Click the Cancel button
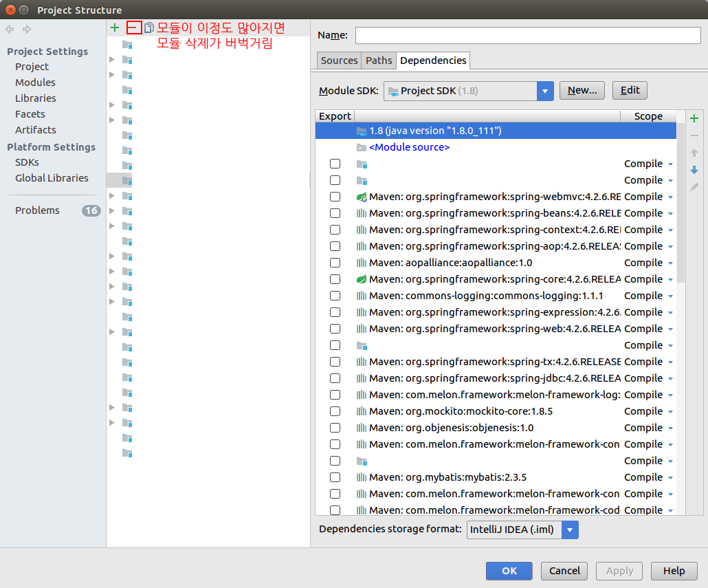 tap(564, 571)
